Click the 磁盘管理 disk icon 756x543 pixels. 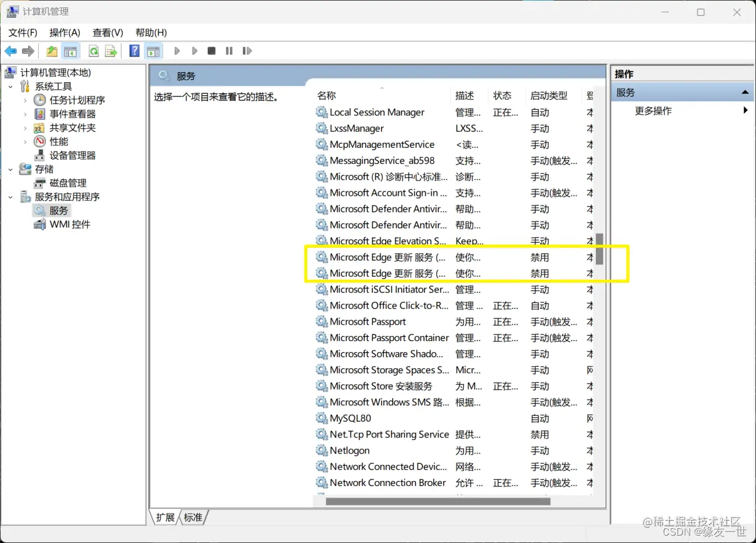[x=39, y=183]
